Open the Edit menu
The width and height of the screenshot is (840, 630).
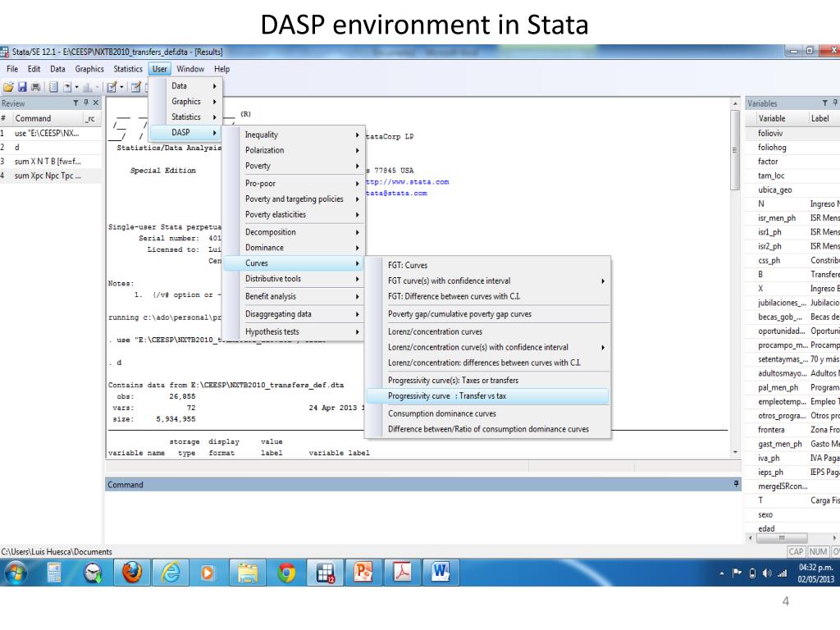[x=34, y=69]
